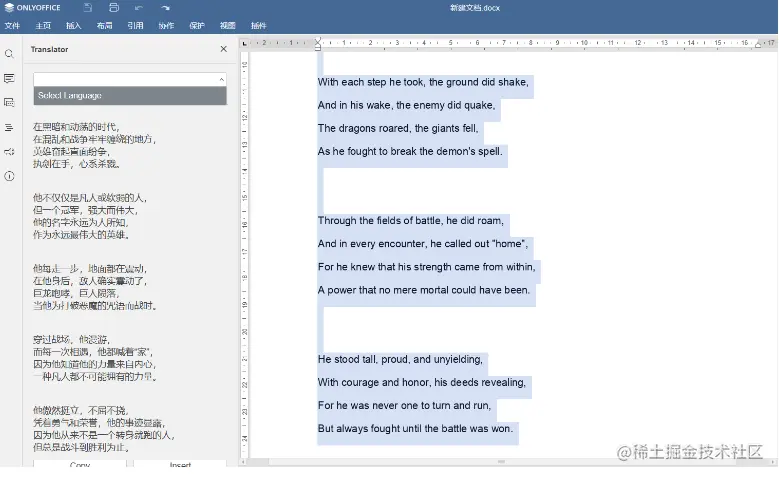Click the right indent marker on ruler

(758, 45)
